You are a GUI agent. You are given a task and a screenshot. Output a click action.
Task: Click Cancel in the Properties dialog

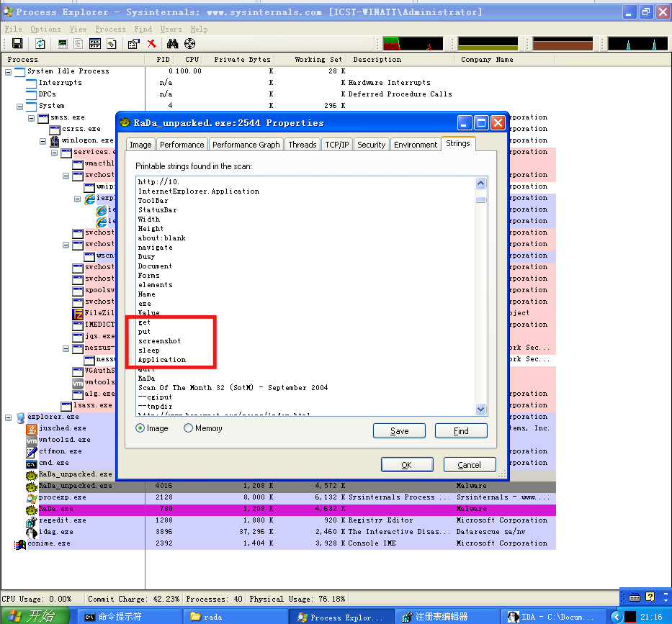(470, 465)
